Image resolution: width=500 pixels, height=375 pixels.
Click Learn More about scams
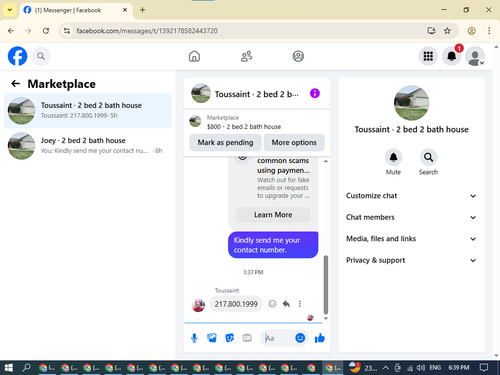coord(273,215)
